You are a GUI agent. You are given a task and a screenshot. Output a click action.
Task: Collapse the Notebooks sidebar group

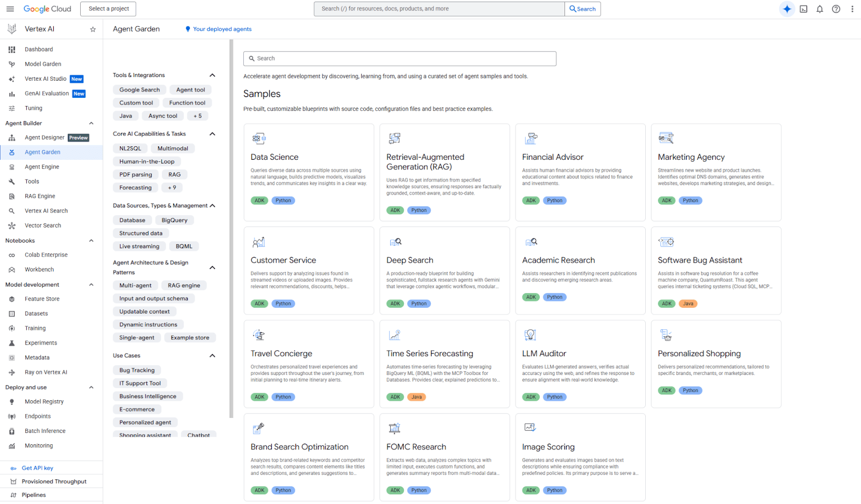pyautogui.click(x=91, y=240)
